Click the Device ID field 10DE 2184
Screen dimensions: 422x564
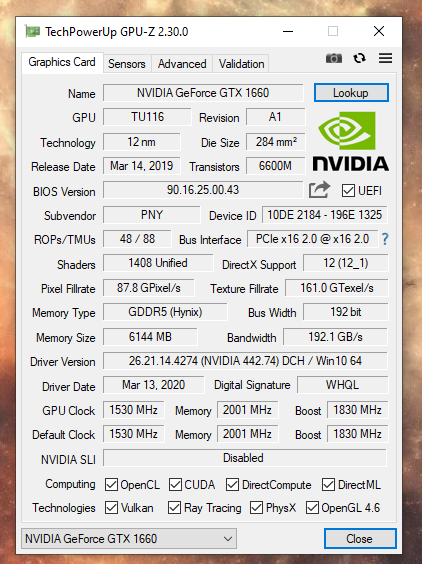[x=325, y=215]
